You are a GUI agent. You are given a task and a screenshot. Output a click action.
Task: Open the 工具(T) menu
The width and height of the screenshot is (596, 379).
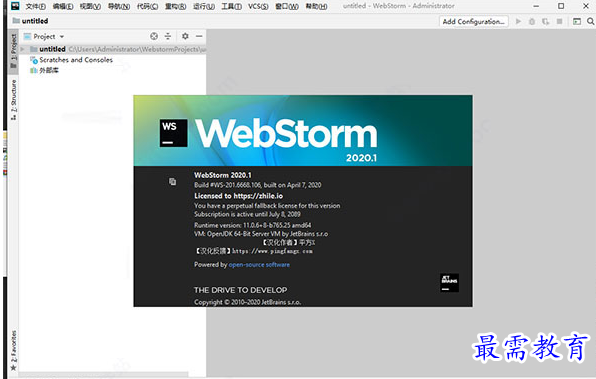coord(231,6)
